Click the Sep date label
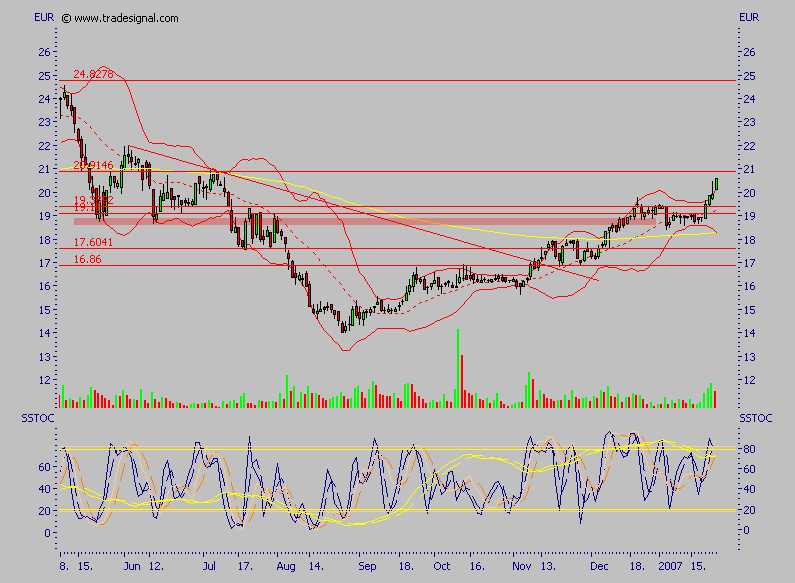795x583 pixels. 367,566
